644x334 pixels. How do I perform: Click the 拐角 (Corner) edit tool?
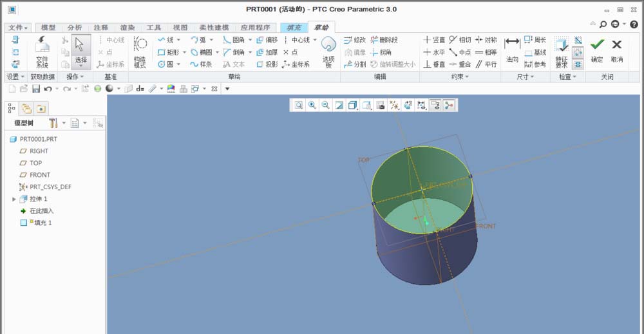tap(381, 52)
